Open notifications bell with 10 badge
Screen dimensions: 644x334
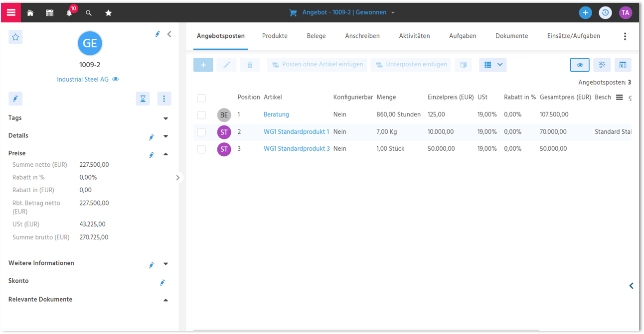click(x=70, y=12)
